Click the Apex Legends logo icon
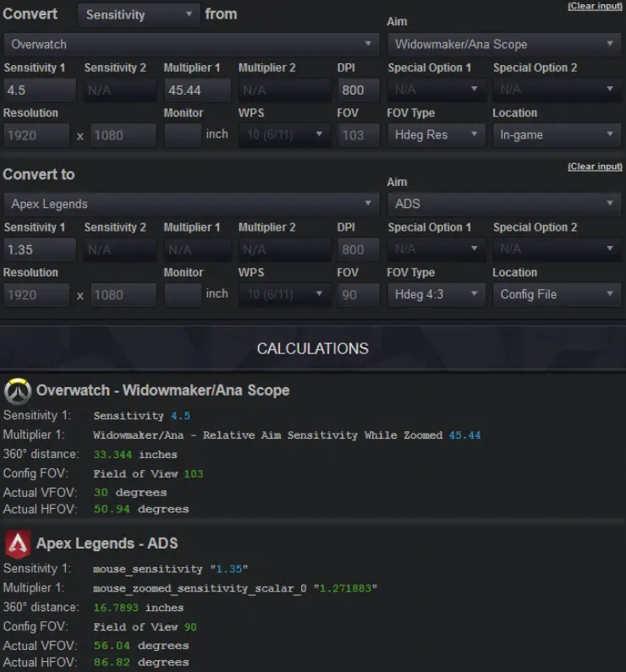626x672 pixels. point(18,544)
